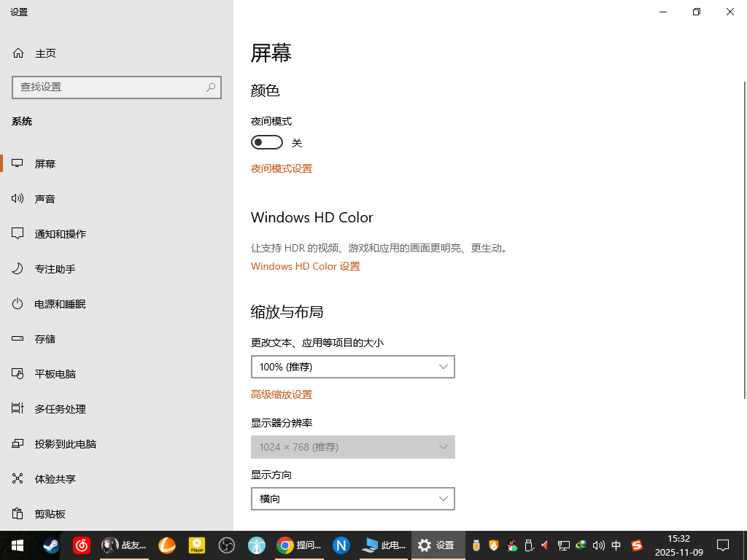The height and width of the screenshot is (560, 747).
Task: Click the 平板电脑 tablet icon in sidebar
Action: coord(18,374)
